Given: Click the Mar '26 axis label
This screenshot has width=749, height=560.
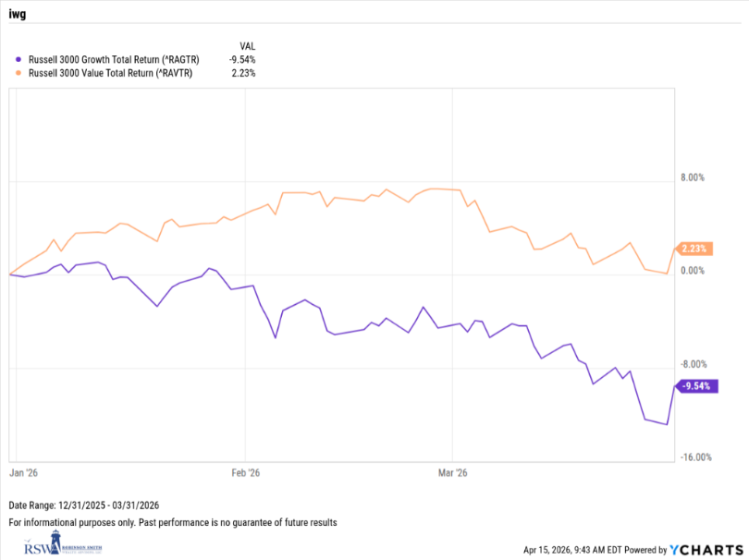Looking at the screenshot, I should tap(451, 472).
